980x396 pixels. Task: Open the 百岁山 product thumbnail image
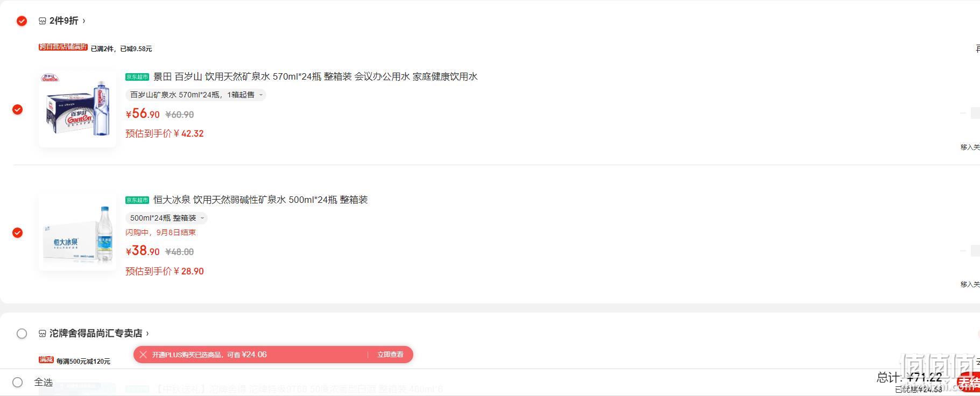click(77, 109)
